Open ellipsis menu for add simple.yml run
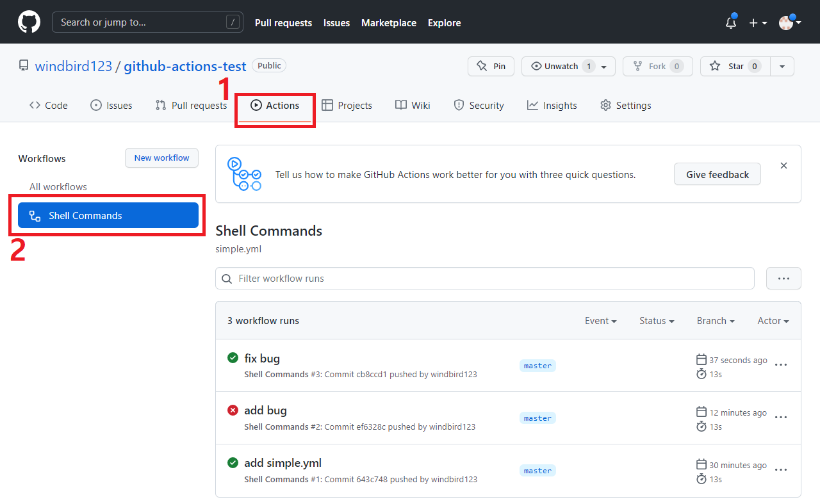820x504 pixels. (781, 469)
